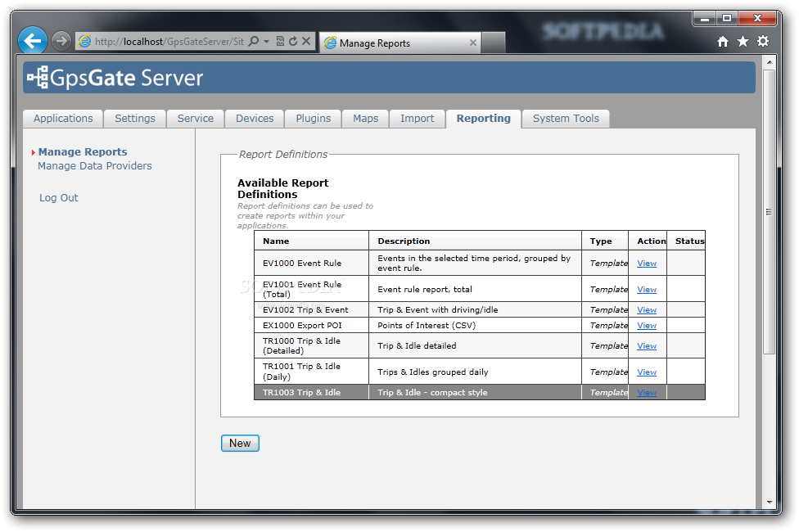The width and height of the screenshot is (799, 532).
Task: View the TR1001 Trip & Idle (Daily) report
Action: tap(647, 372)
